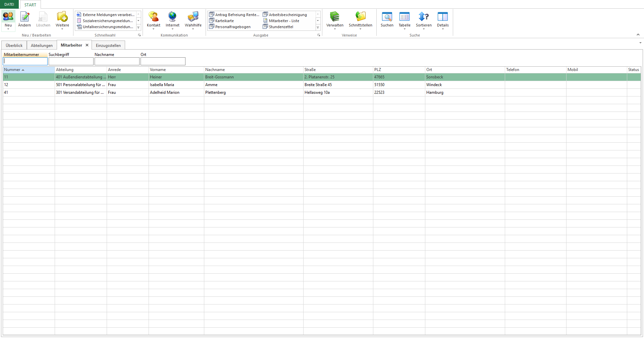Open the Kontakt communication icon
The image size is (644, 338).
click(154, 16)
